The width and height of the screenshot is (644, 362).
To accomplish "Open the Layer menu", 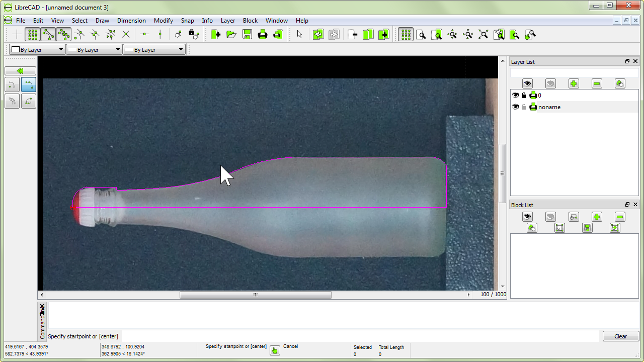I will 228,21.
